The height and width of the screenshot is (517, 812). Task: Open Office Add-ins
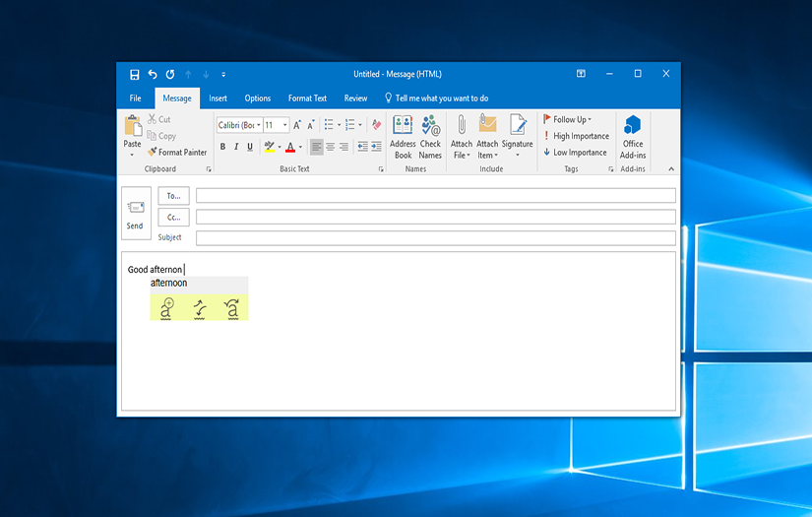pyautogui.click(x=633, y=137)
